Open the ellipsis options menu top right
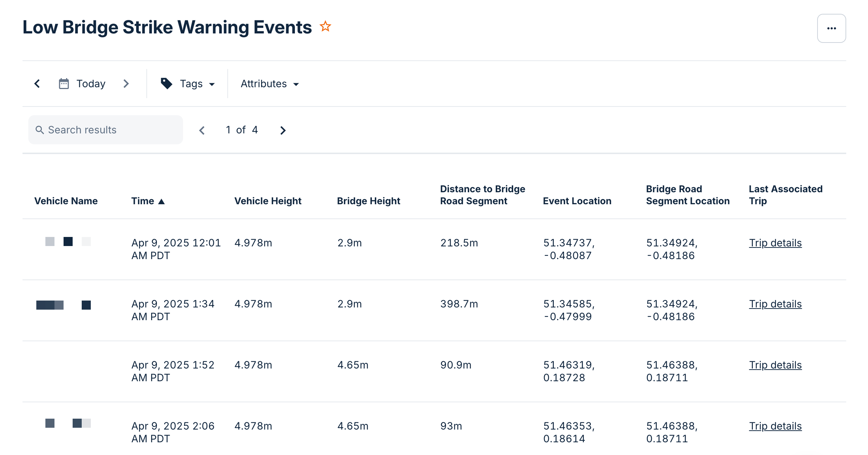Screen dimensions: 868x455 tap(831, 28)
